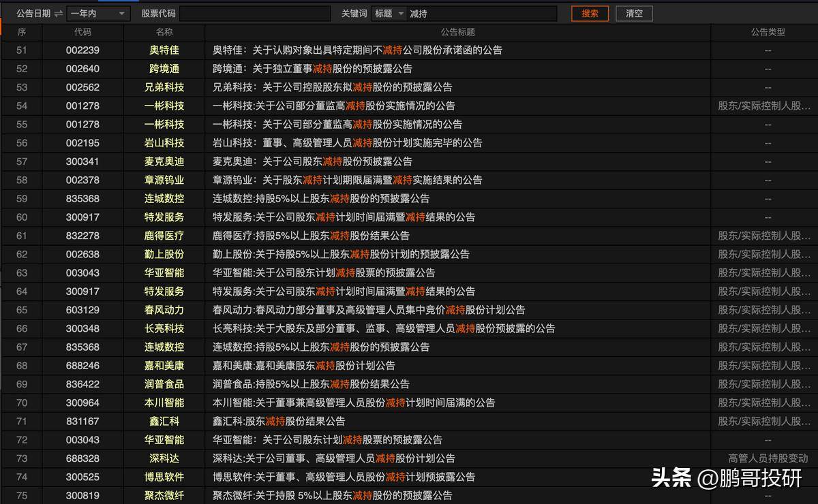Open the 深科达 announcement about 减持 plans
The image size is (818, 504).
333,458
